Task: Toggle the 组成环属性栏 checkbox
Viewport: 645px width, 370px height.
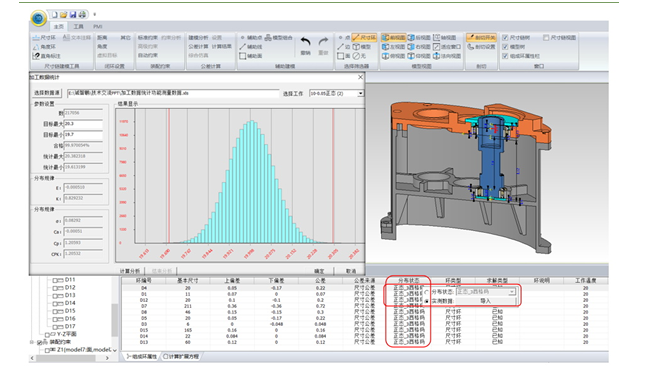Action: [x=505, y=56]
